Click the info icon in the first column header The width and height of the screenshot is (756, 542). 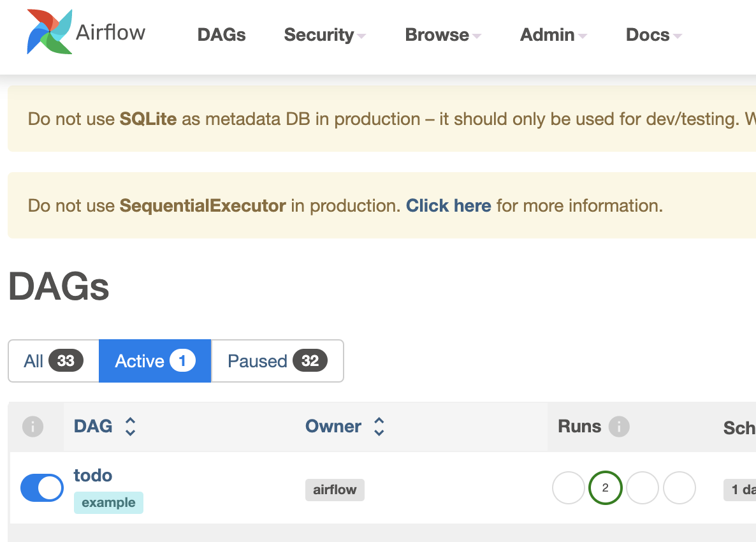[33, 427]
